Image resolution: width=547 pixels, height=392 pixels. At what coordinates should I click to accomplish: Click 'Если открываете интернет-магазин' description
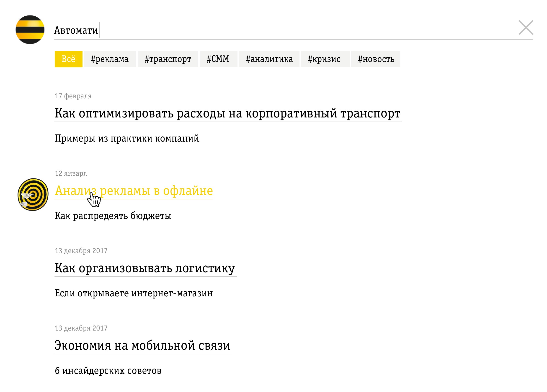click(x=134, y=293)
